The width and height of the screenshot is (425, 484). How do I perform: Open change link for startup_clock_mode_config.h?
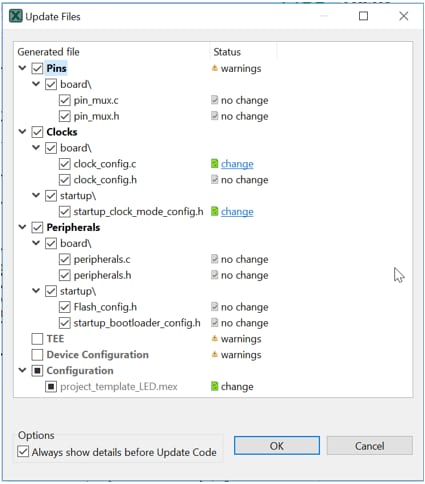click(x=237, y=212)
